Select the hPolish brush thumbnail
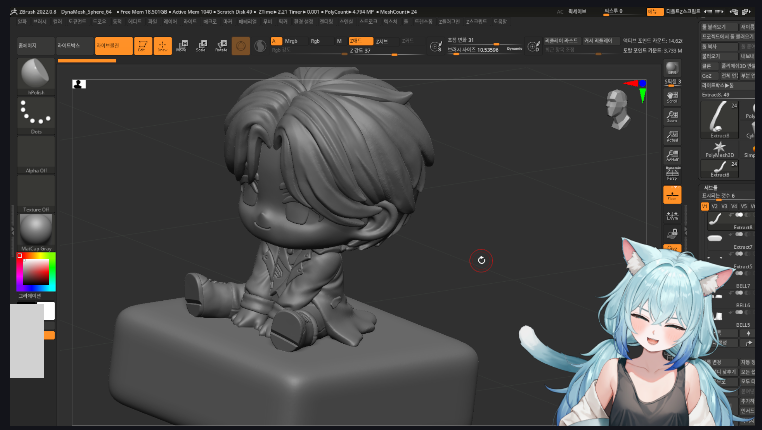This screenshot has height=430, width=762. coord(36,76)
